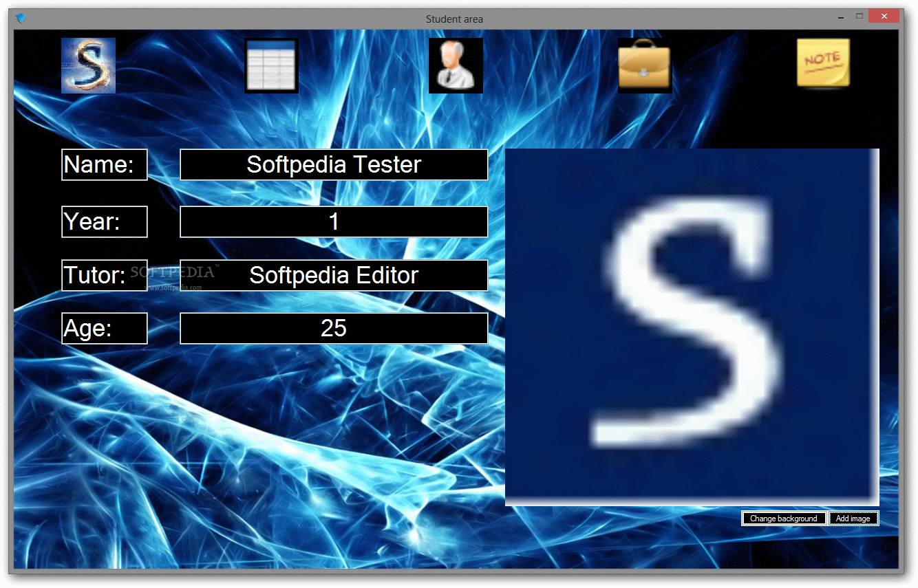Close the Student area window
The image size is (918, 588).
[x=884, y=17]
